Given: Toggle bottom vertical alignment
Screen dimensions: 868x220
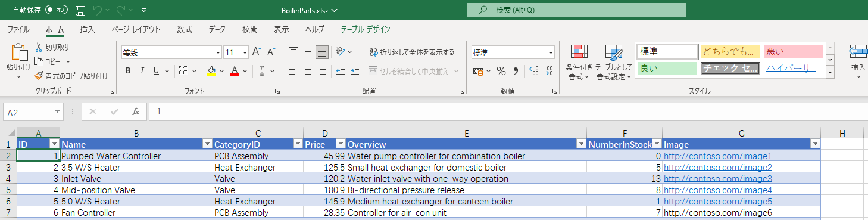Looking at the screenshot, I should pyautogui.click(x=322, y=52).
